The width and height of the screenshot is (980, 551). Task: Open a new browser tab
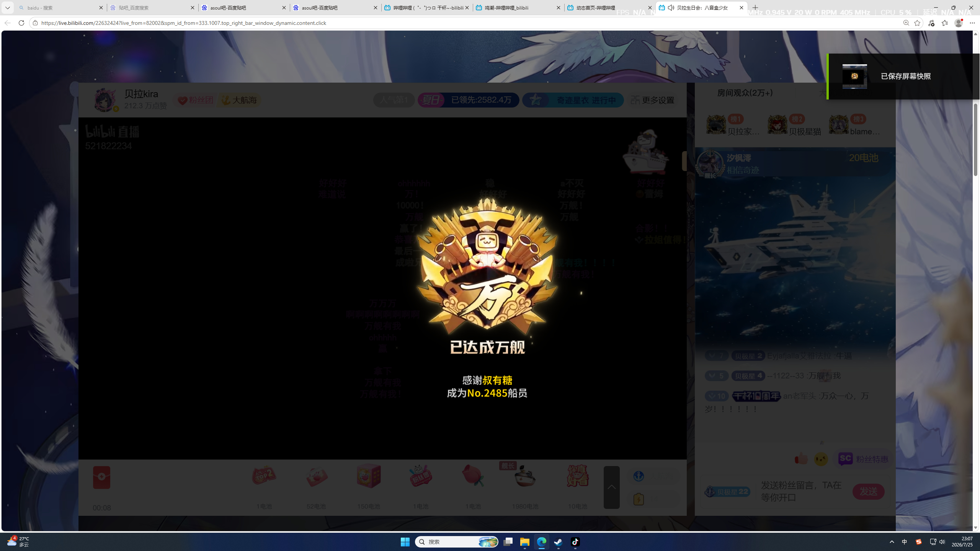click(755, 8)
